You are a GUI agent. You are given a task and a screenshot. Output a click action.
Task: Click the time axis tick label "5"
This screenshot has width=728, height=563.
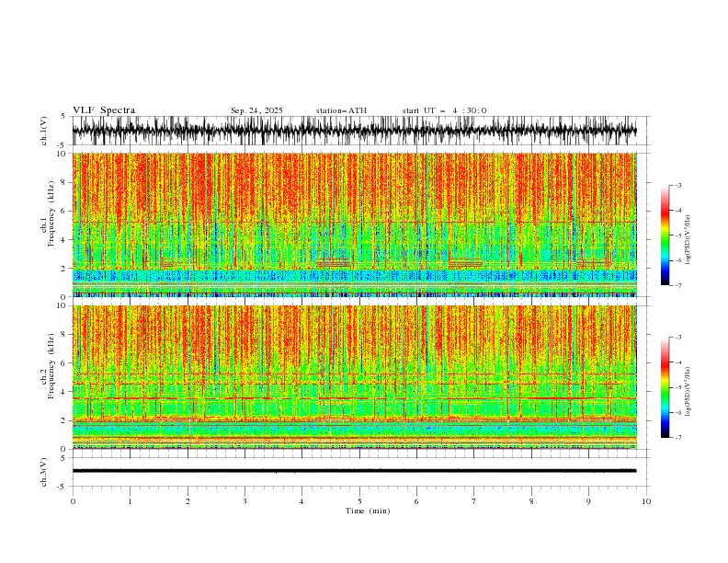(x=359, y=501)
